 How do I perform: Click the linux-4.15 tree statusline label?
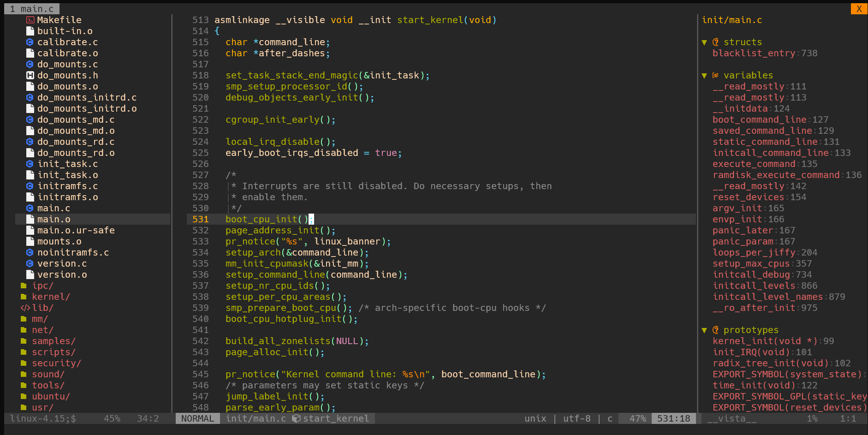pos(42,418)
